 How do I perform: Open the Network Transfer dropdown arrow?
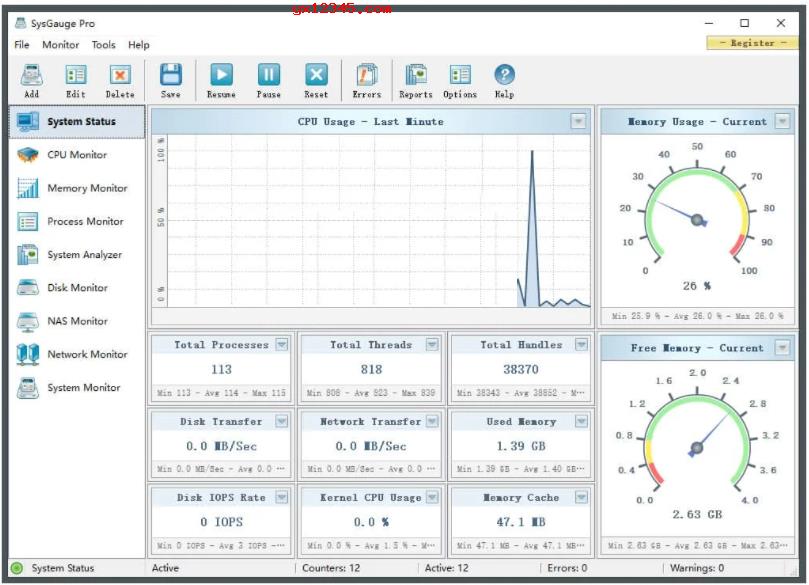[x=432, y=421]
